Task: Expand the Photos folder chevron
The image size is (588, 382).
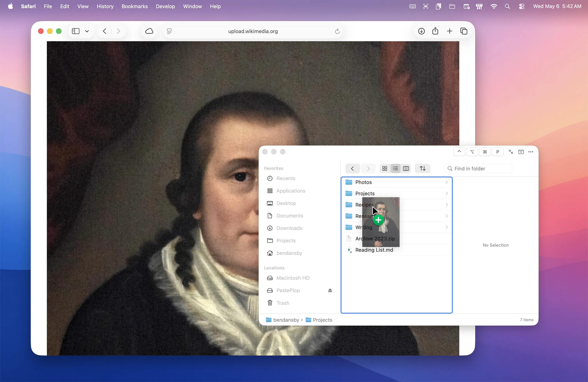Action: coord(447,182)
